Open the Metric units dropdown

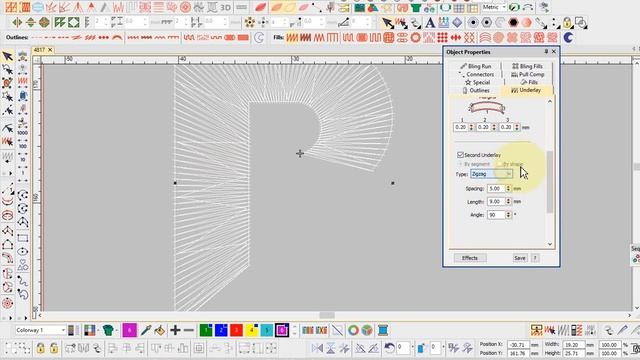tap(494, 7)
